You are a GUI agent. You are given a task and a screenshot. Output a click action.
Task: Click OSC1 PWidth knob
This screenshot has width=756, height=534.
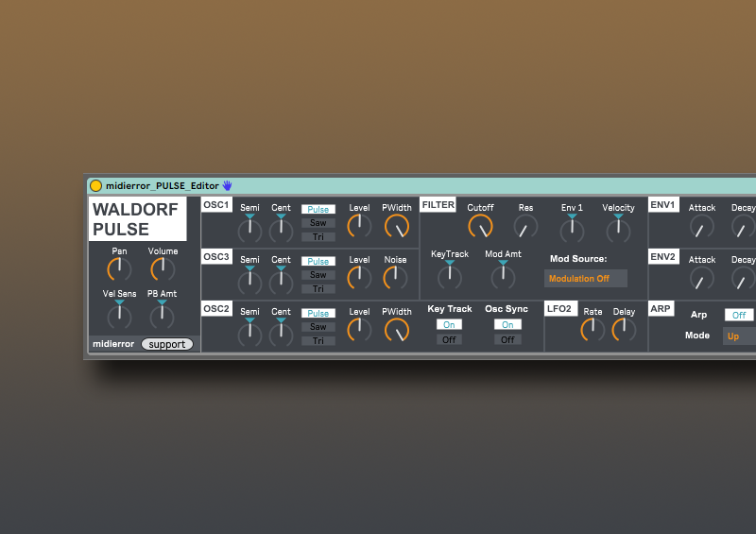(x=397, y=226)
